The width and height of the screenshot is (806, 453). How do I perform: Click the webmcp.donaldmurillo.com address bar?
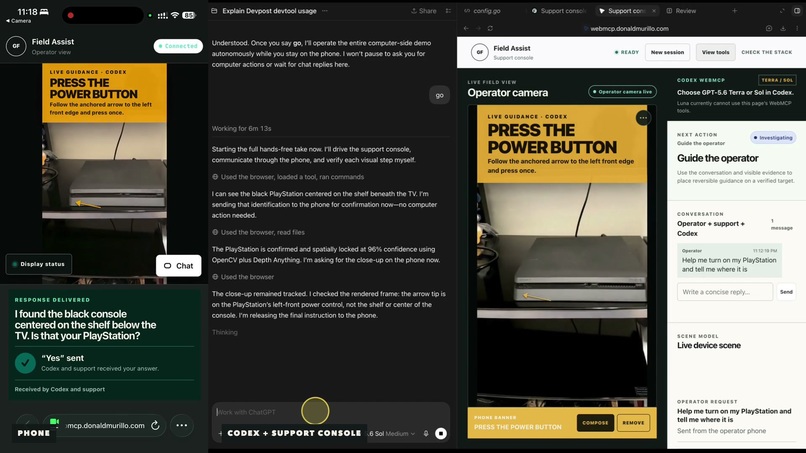pyautogui.click(x=626, y=29)
